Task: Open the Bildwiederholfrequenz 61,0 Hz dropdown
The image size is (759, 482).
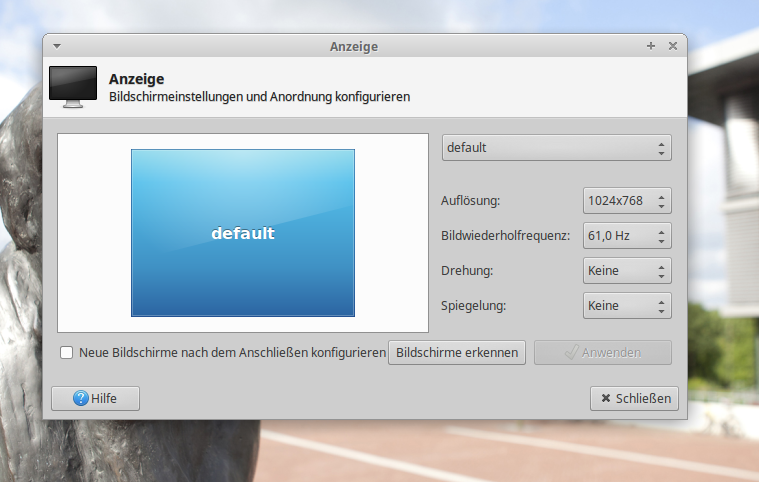Action: (627, 236)
